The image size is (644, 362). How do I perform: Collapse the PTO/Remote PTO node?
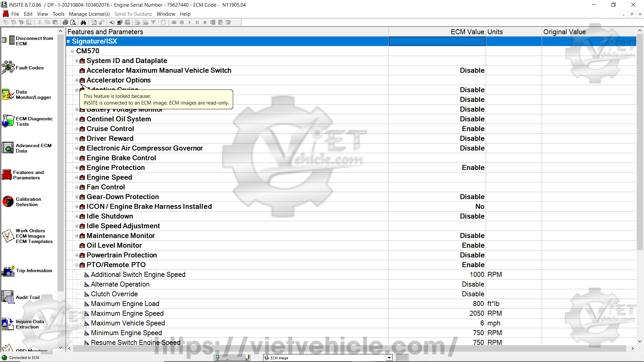point(77,265)
